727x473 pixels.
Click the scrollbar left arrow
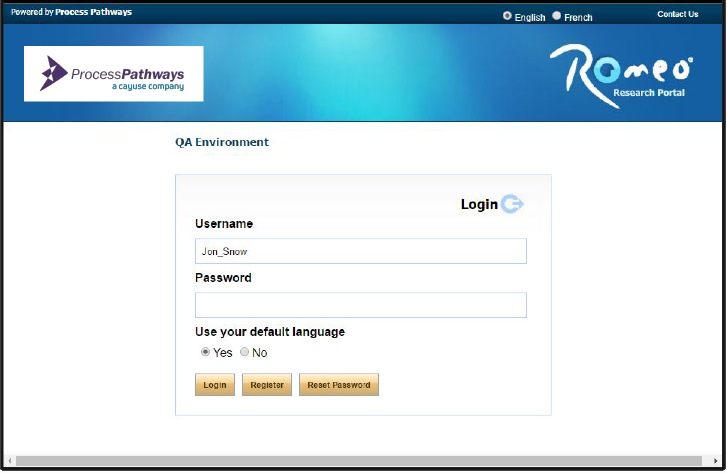(x=10, y=461)
